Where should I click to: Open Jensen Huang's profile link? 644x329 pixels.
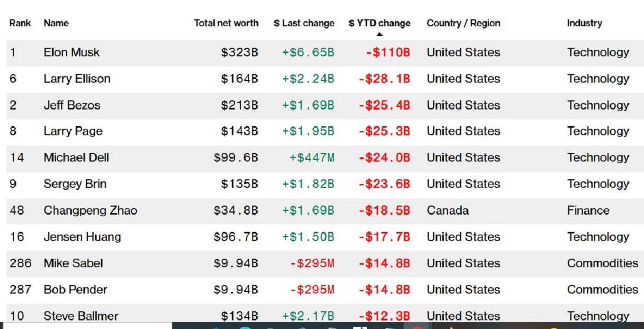click(x=82, y=237)
